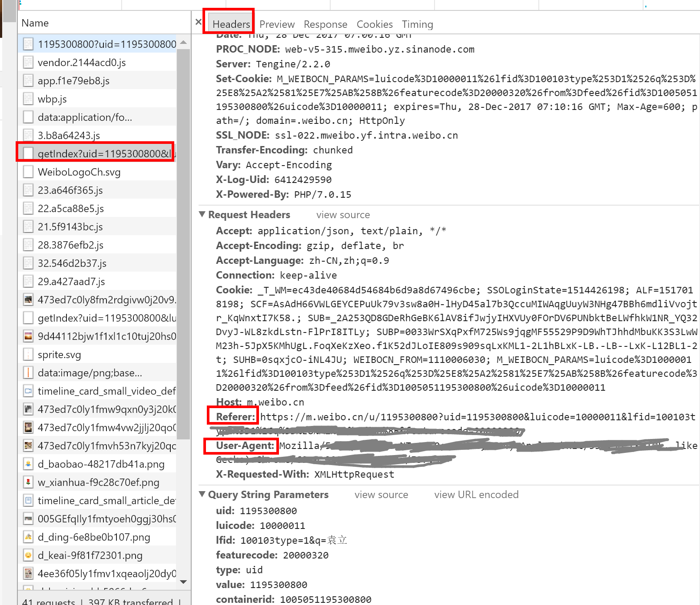Screen dimensions: 700x605
Task: Click thumbnail icon of w_xianhua-f9c28c70ef.png
Action: pos(28,482)
